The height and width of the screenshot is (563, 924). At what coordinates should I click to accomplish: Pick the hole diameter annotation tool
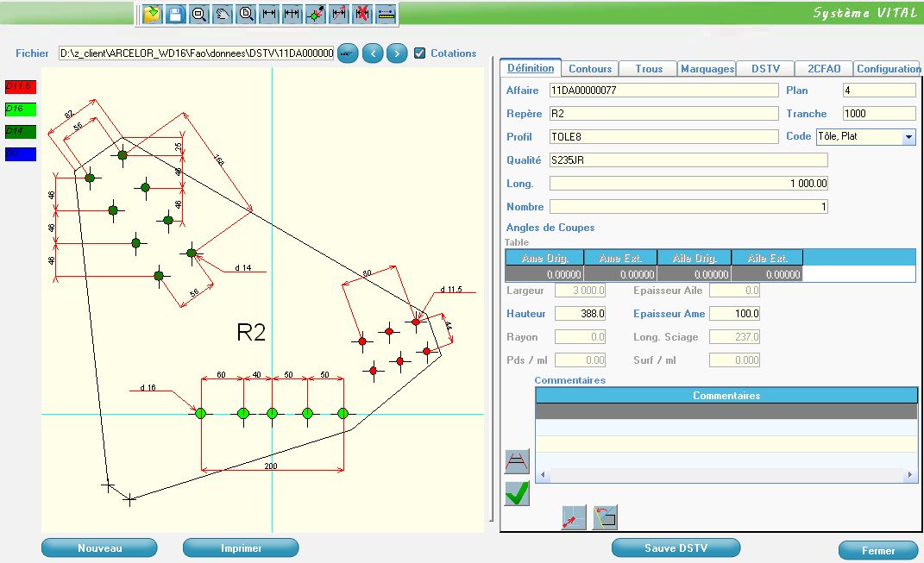click(316, 14)
